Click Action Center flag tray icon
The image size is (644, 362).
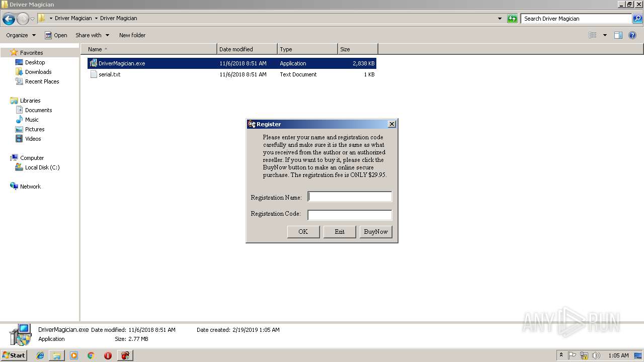point(572,355)
